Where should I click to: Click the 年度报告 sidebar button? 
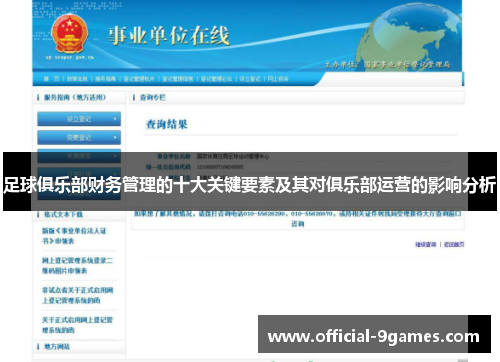79,156
